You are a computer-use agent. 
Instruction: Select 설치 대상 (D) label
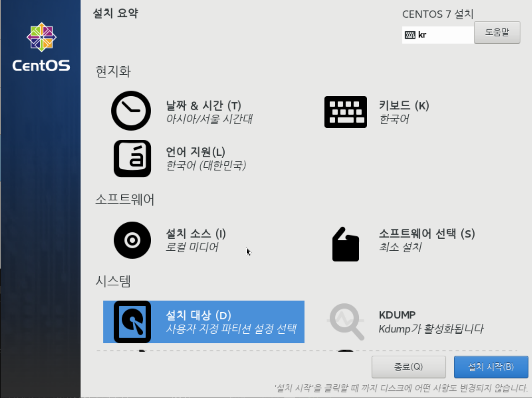199,315
